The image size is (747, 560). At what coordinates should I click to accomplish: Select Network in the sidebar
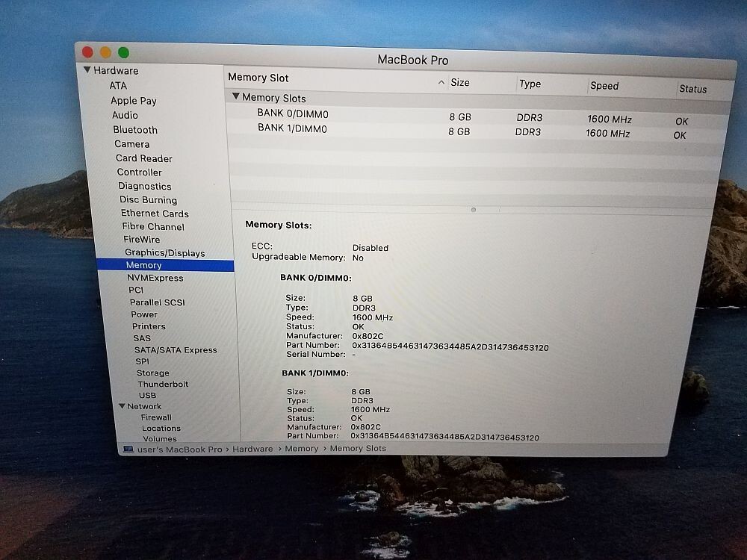[x=144, y=406]
